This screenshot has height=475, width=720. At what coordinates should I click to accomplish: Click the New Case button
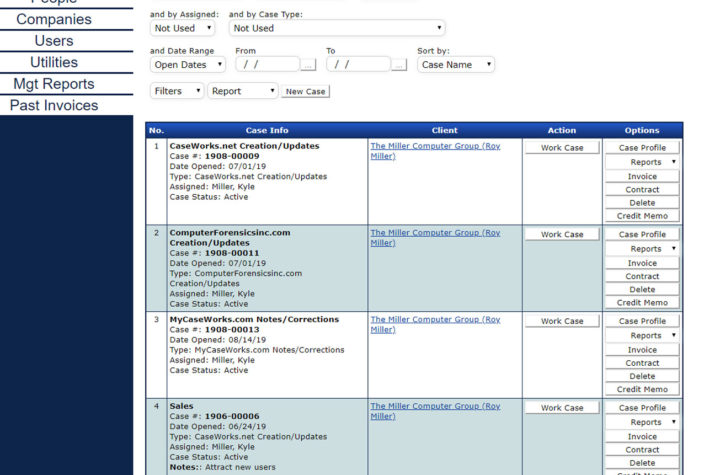(305, 92)
